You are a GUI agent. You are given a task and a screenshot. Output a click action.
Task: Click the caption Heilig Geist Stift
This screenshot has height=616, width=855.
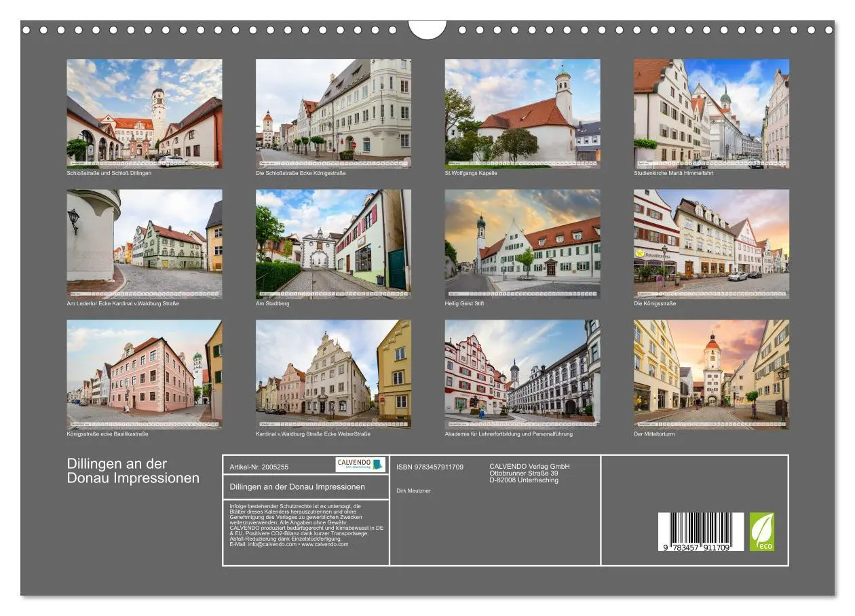click(x=465, y=303)
